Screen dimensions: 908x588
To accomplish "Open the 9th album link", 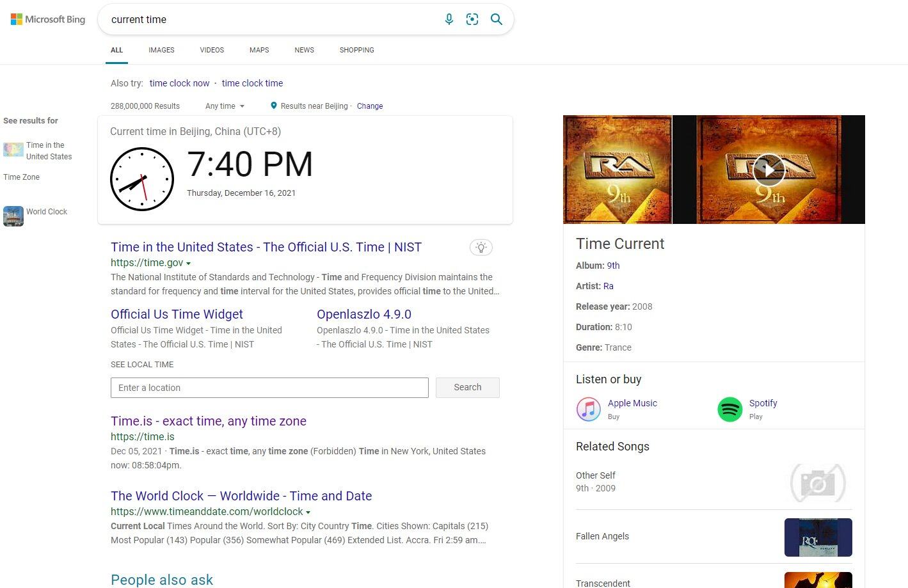I will pos(613,266).
